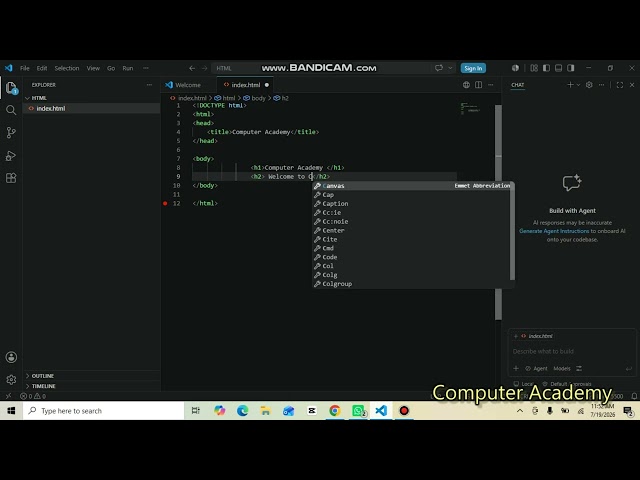This screenshot has height=480, width=640.
Task: Open the Extensions view
Action: (11, 178)
